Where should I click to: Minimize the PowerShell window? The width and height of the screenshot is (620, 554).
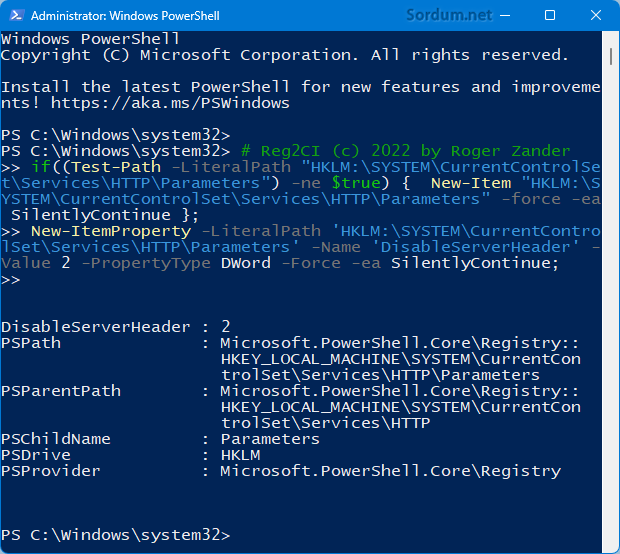coord(504,17)
